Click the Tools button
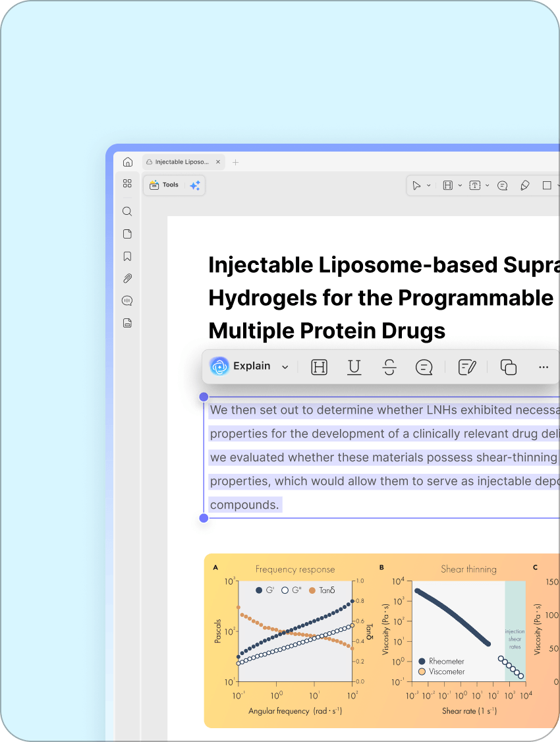The height and width of the screenshot is (742, 560). (164, 185)
